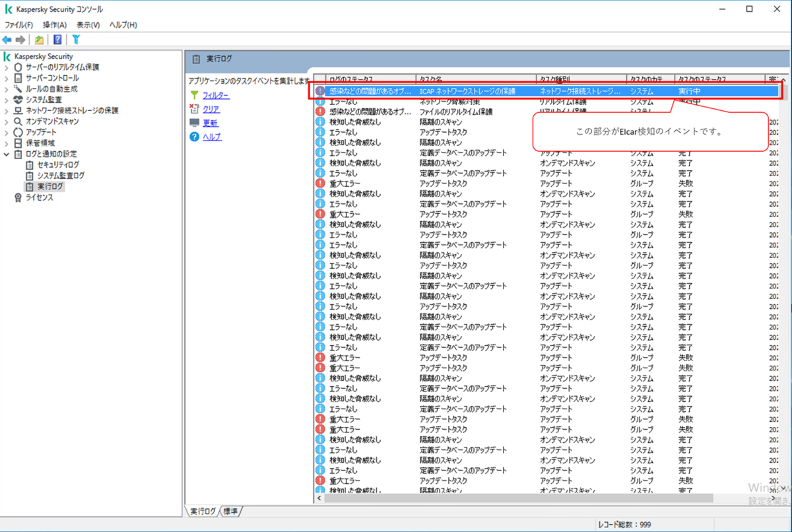Open the 操作(A) menu
Viewport: 792px width, 532px height.
pos(55,24)
